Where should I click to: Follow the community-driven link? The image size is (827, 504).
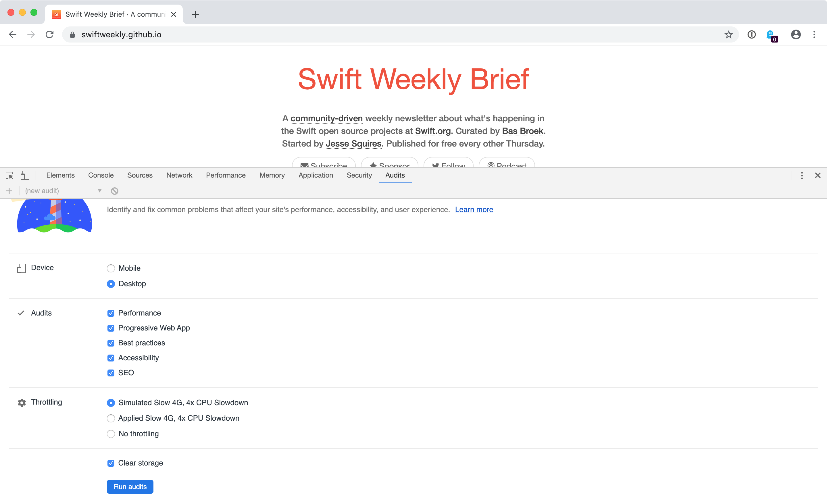[x=326, y=118]
